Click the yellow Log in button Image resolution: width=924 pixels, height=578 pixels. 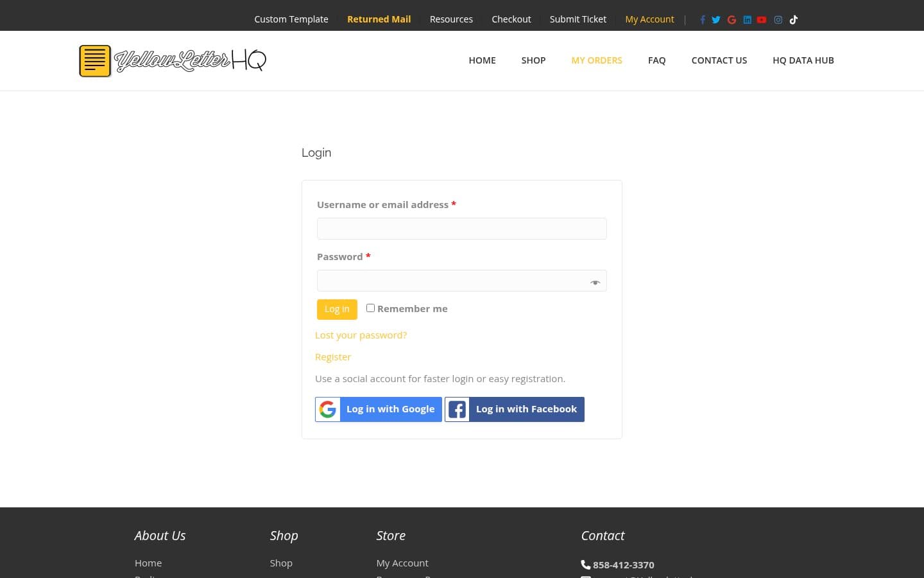tap(337, 310)
